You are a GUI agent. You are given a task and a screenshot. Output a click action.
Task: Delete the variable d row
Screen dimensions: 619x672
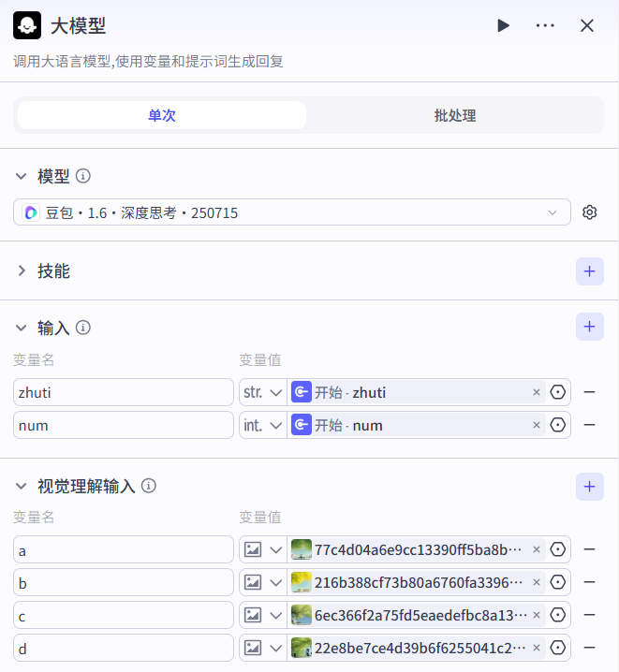pyautogui.click(x=589, y=648)
